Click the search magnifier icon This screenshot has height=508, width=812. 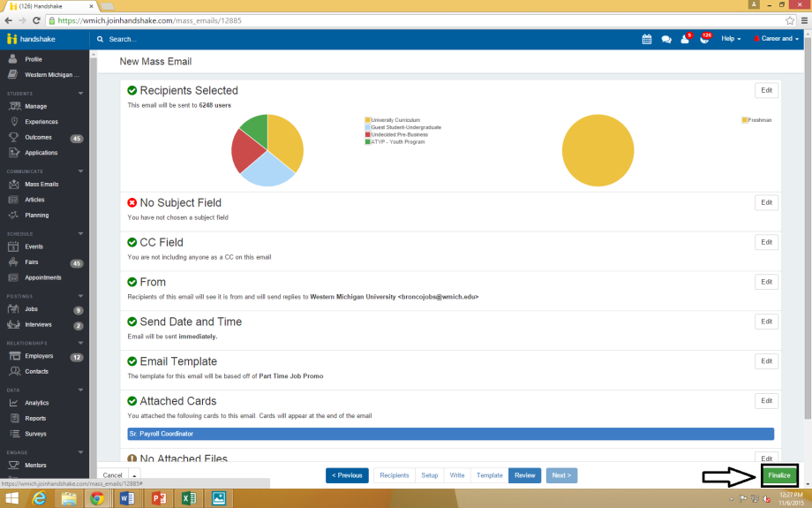[x=100, y=39]
